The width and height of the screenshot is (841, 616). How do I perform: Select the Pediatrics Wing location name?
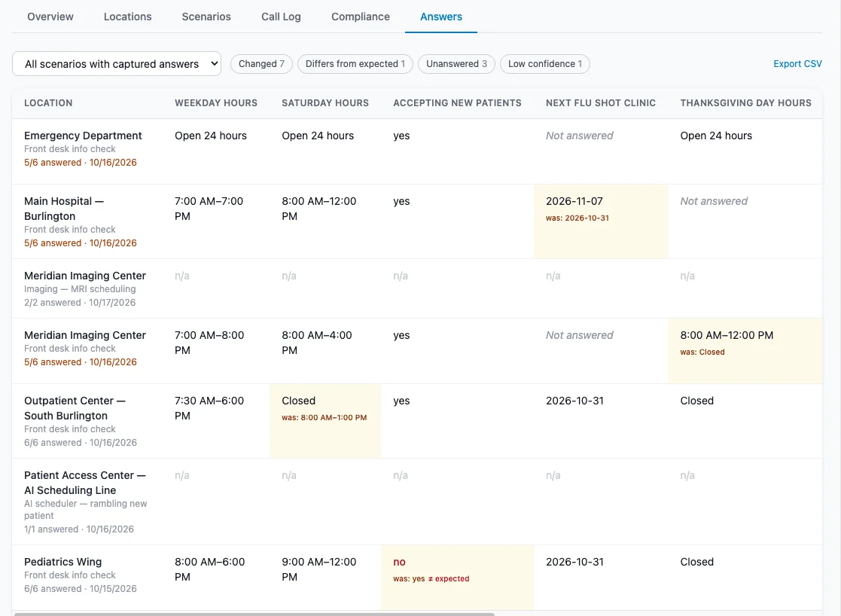[62, 562]
